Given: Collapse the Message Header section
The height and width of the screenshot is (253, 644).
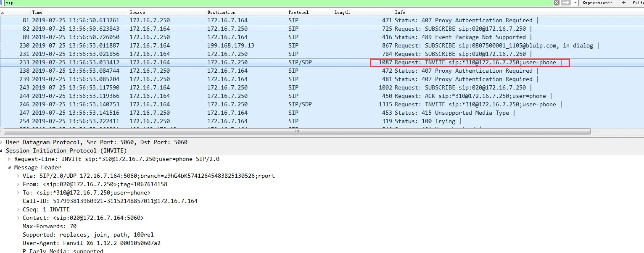Looking at the screenshot, I should pyautogui.click(x=10, y=167).
